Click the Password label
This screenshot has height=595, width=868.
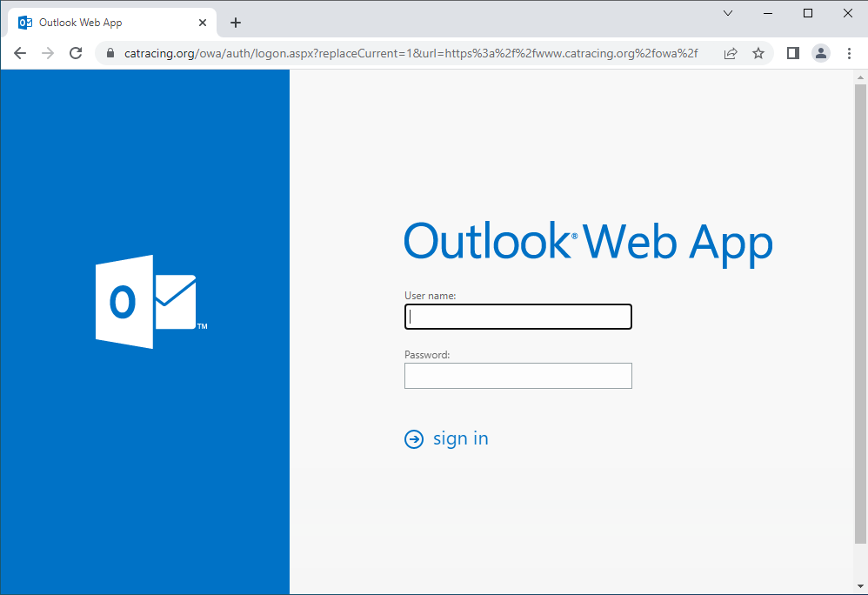(x=427, y=355)
